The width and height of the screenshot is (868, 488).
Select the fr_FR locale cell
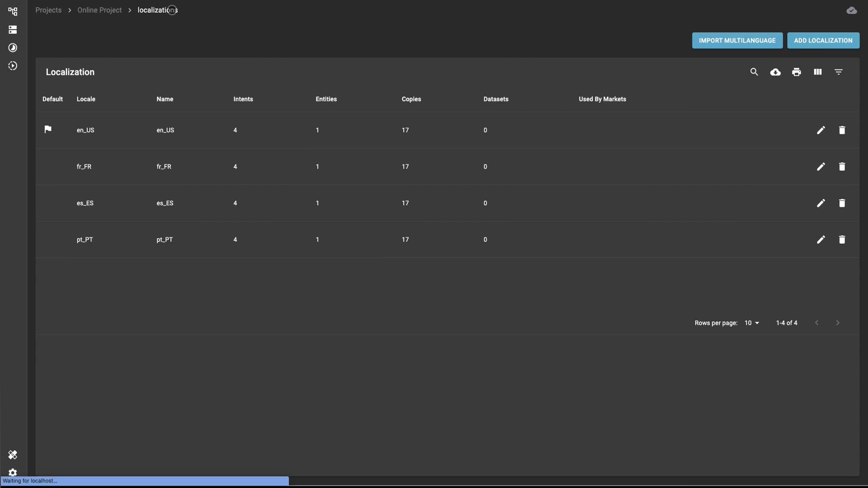[84, 167]
